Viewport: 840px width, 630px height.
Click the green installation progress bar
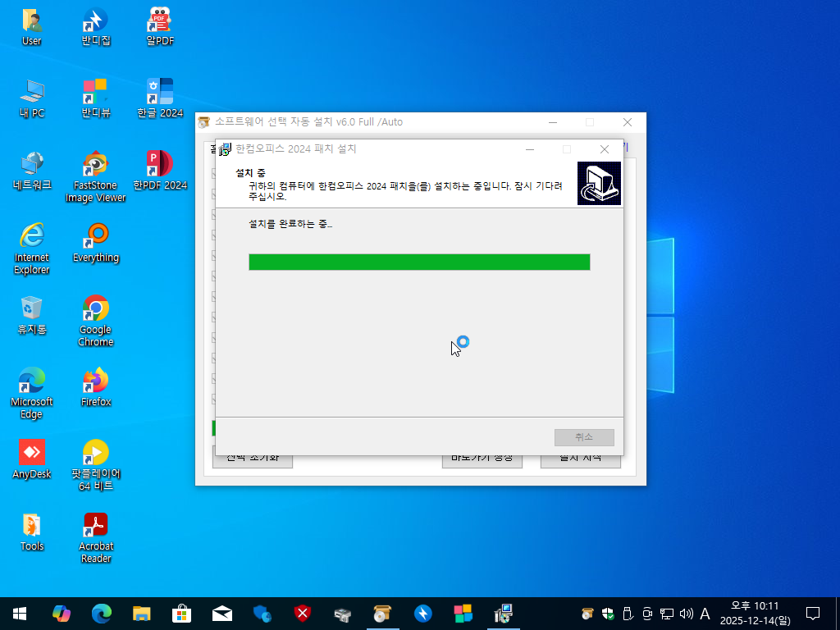419,262
